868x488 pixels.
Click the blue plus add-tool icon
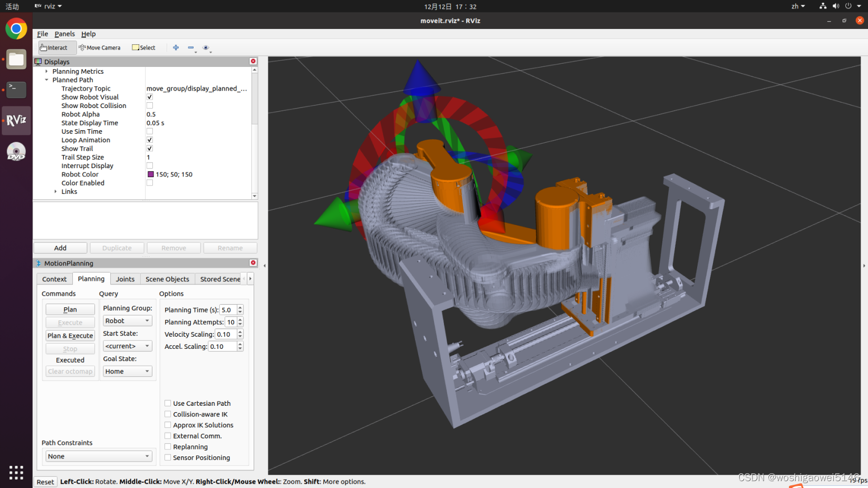pyautogui.click(x=176, y=47)
